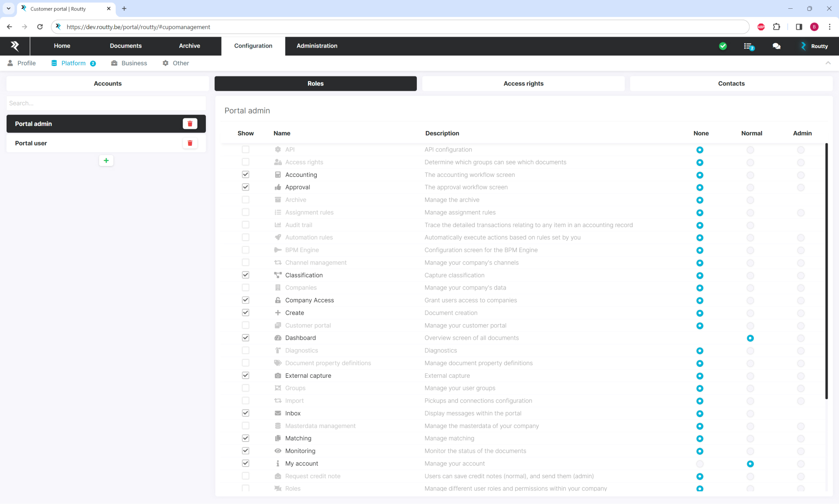The image size is (839, 504).
Task: Click trash icon next to Portal user
Action: pos(190,143)
